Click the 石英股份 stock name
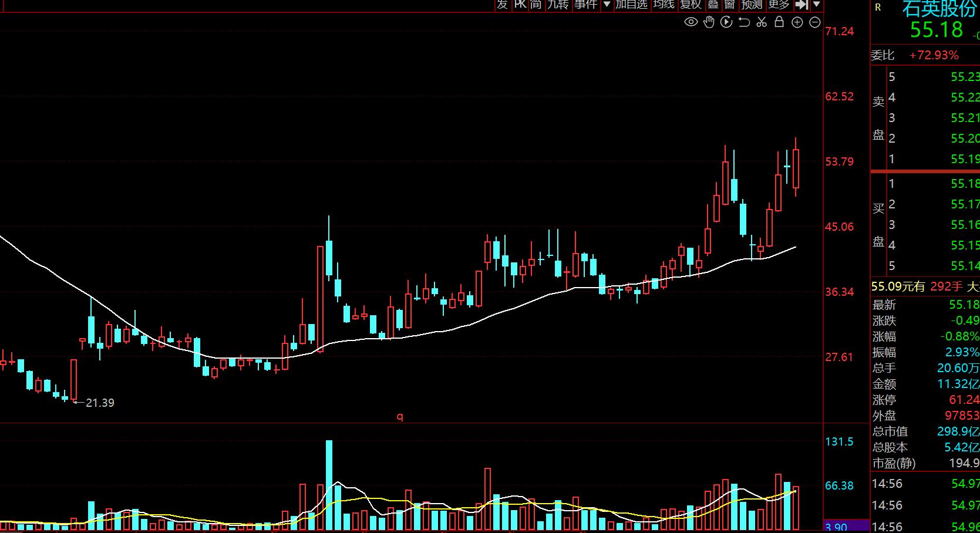The image size is (980, 533). tap(939, 9)
